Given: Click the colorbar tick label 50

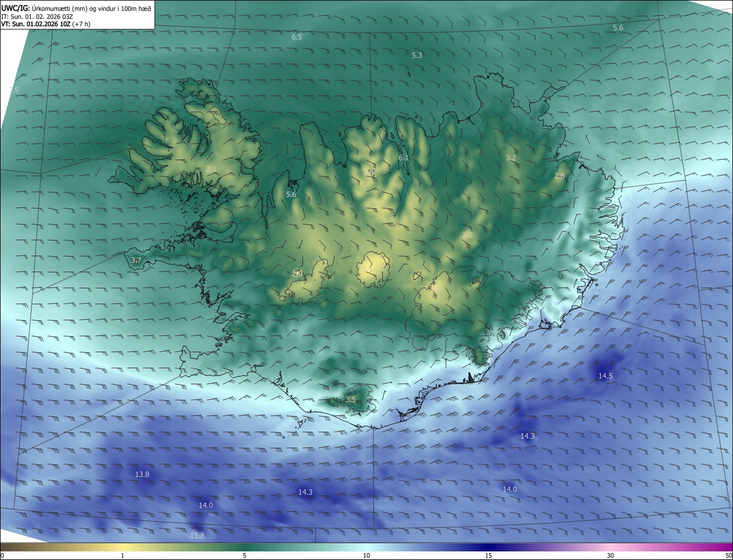Looking at the screenshot, I should (728, 555).
